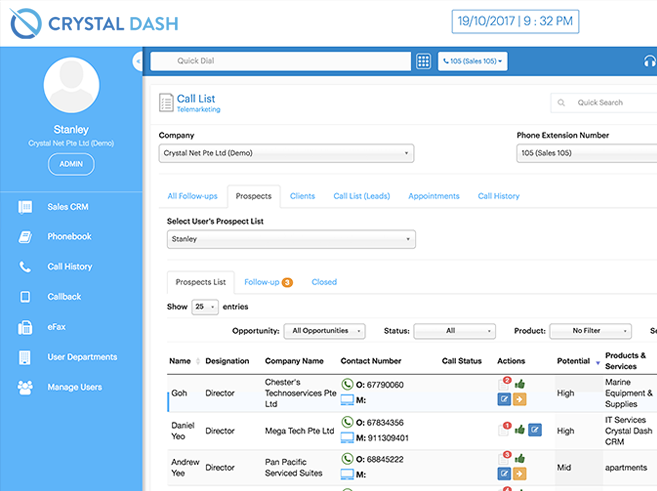The width and height of the screenshot is (657, 491).
Task: Open Manage Users in the sidebar
Action: coord(75,387)
